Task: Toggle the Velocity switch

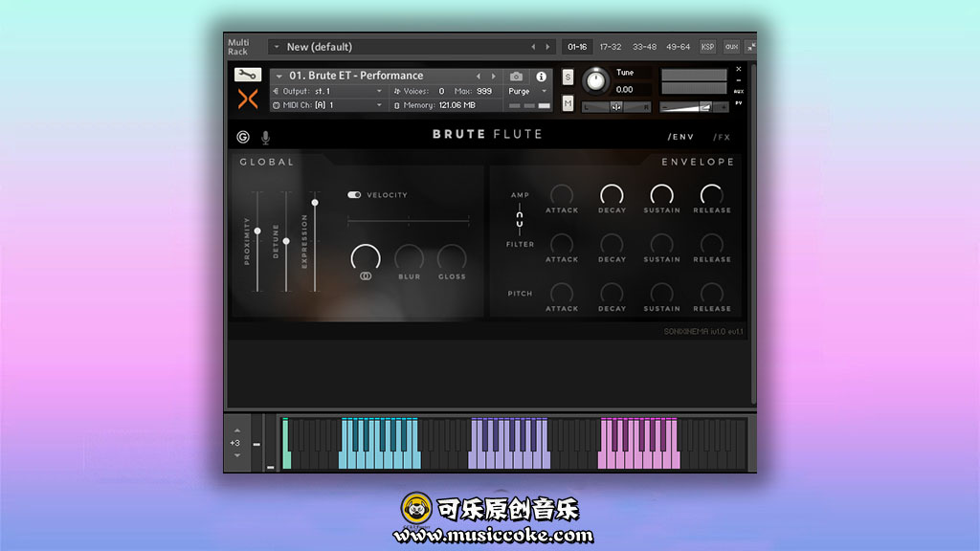Action: pyautogui.click(x=354, y=195)
